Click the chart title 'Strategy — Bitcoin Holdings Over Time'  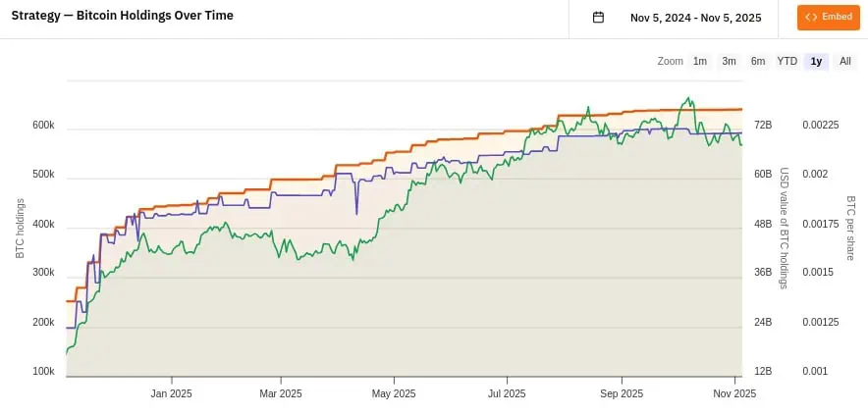click(x=136, y=17)
